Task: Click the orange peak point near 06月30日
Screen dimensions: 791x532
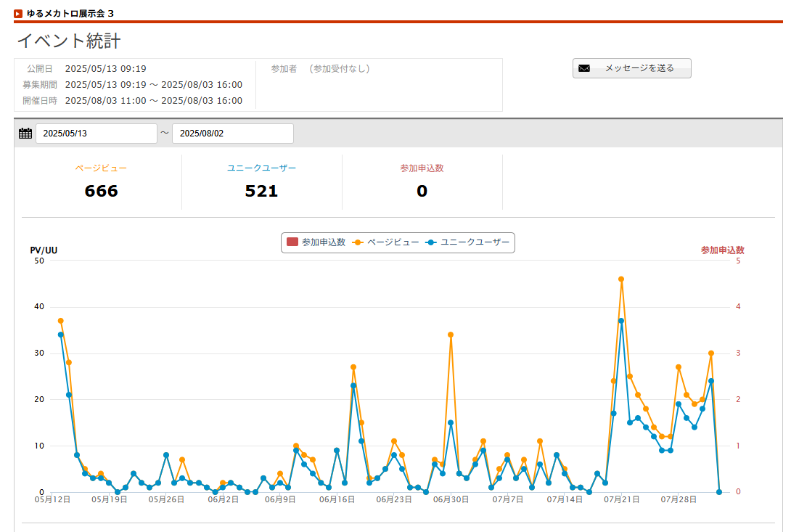Action: (451, 335)
